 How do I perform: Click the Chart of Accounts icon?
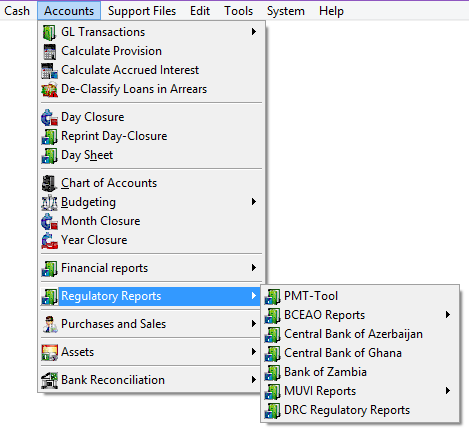pyautogui.click(x=49, y=183)
